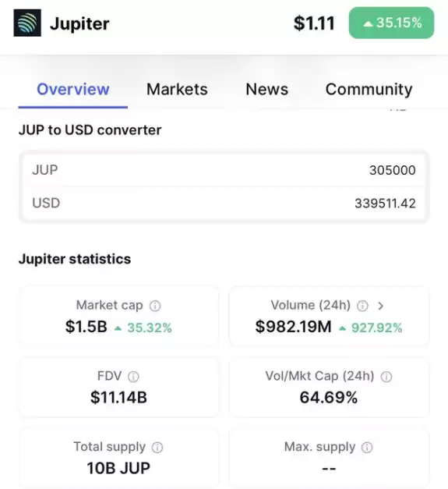Screen dimensions: 448x489
Task: Edit the JUP amount field 305000
Action: [224, 170]
